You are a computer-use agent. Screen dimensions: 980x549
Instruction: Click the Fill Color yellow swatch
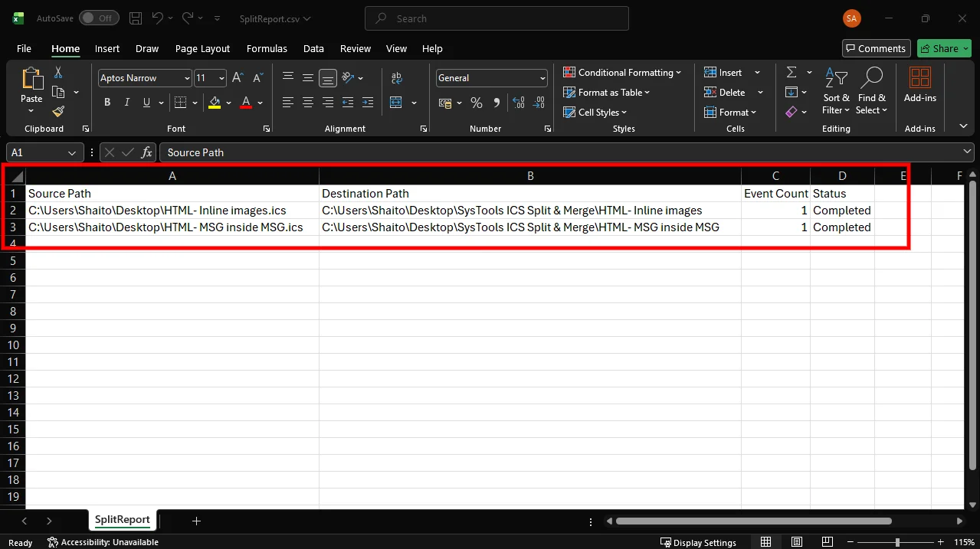[x=215, y=103]
